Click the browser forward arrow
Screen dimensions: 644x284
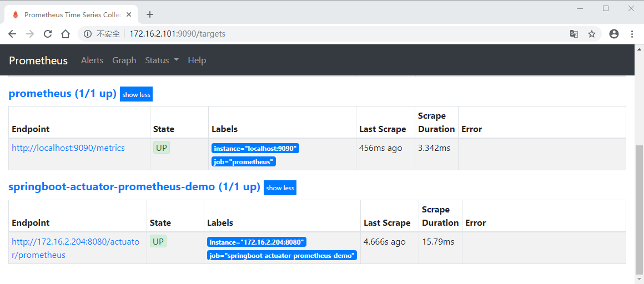coord(30,34)
